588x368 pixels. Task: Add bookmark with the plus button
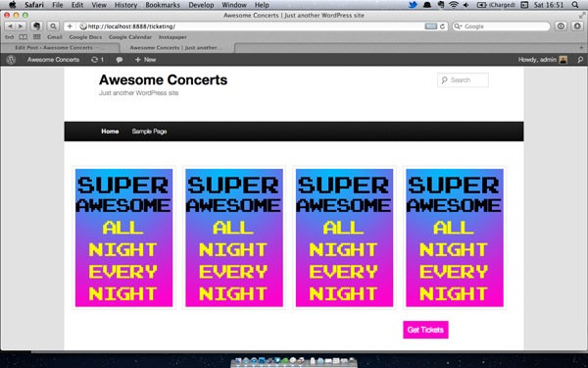70,26
